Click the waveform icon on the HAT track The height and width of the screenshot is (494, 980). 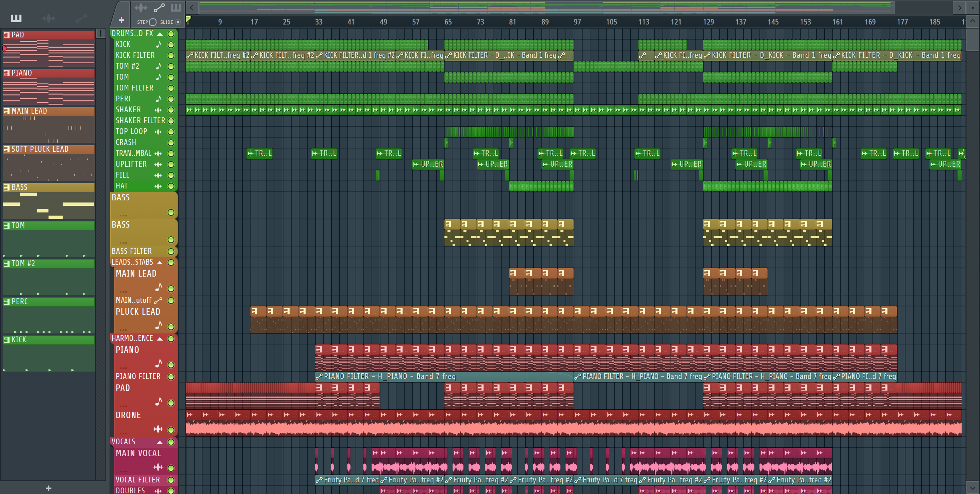click(x=158, y=186)
